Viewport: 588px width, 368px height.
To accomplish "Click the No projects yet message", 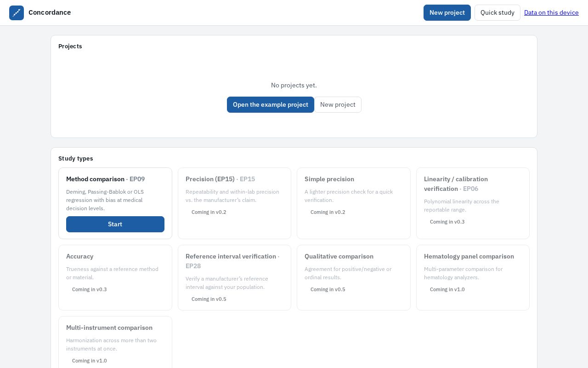I will [x=294, y=85].
